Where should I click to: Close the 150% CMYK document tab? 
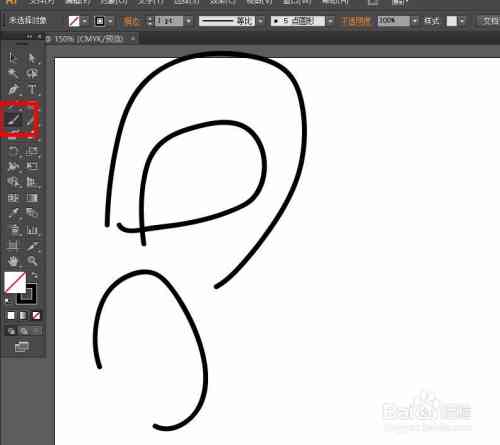(133, 39)
